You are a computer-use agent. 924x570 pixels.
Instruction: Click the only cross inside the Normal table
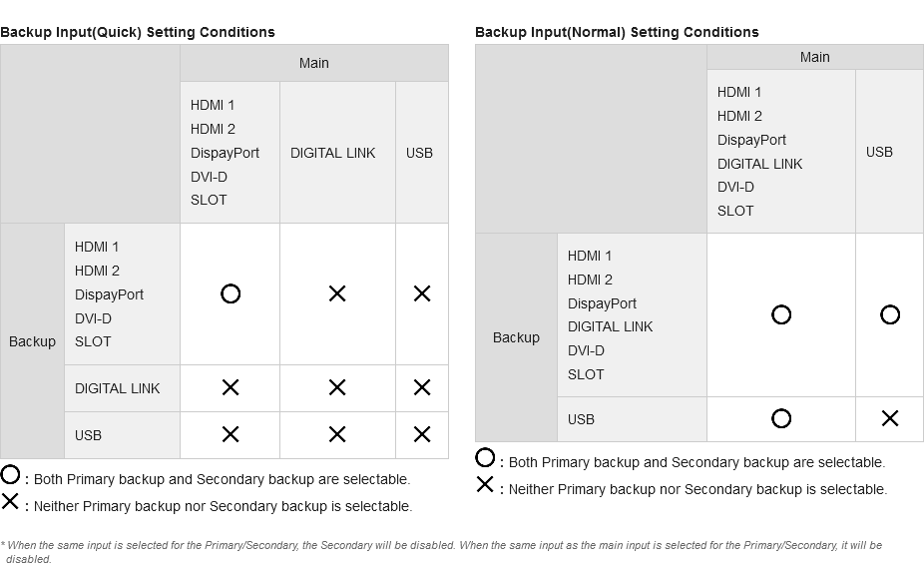(890, 418)
